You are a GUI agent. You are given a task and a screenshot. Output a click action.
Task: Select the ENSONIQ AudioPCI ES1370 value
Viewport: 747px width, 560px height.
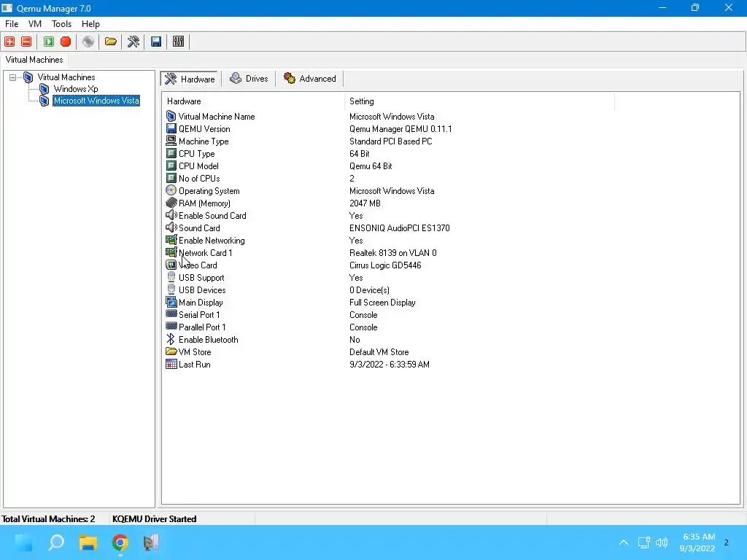pyautogui.click(x=399, y=228)
